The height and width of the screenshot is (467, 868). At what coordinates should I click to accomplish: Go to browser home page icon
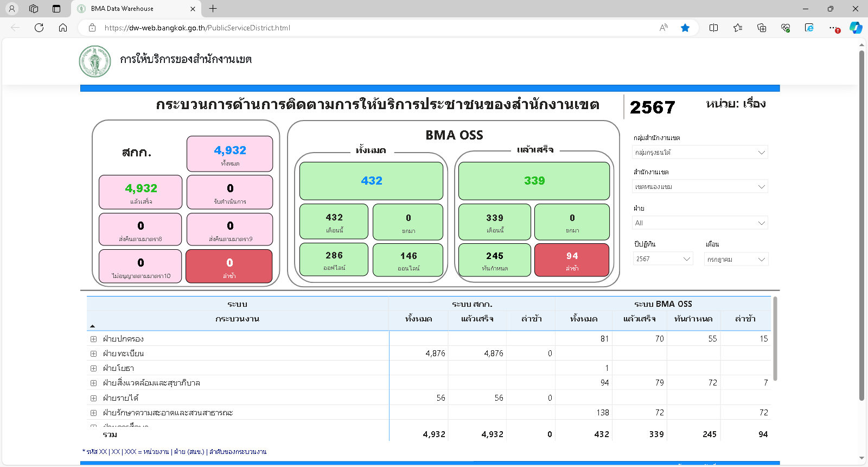(x=63, y=28)
